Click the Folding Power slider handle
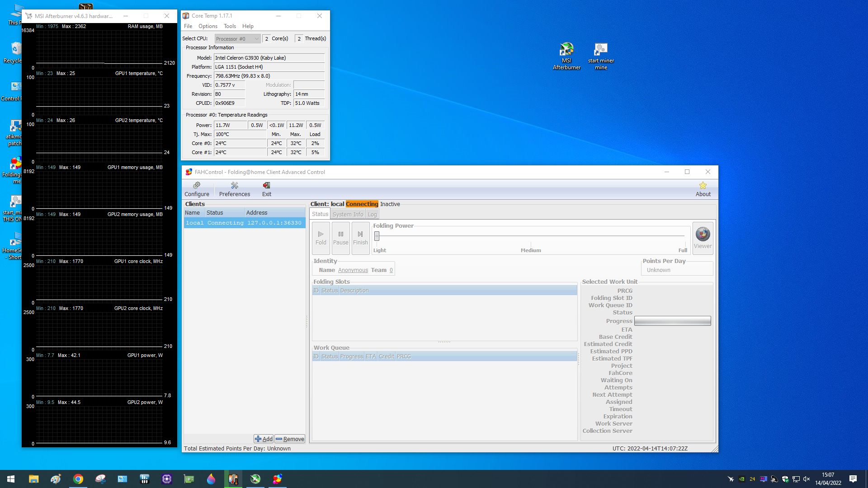 377,236
